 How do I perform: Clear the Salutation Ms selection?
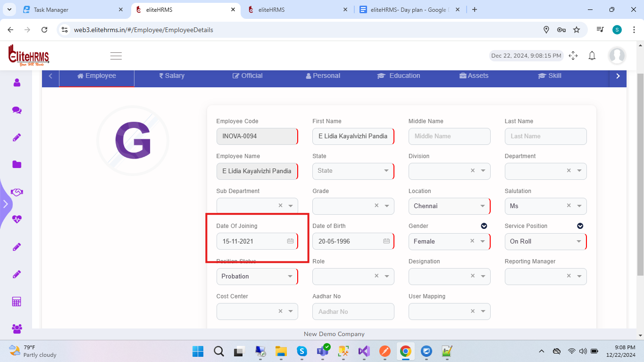point(569,206)
